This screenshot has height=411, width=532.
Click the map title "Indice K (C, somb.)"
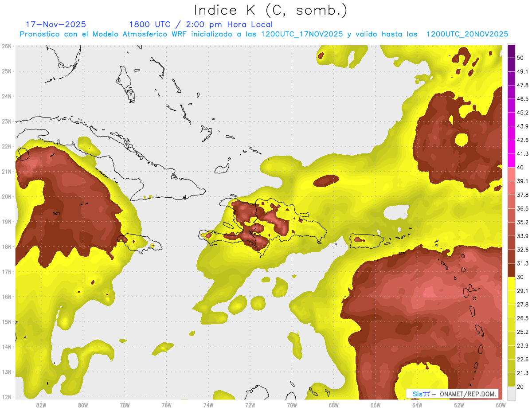(x=271, y=10)
